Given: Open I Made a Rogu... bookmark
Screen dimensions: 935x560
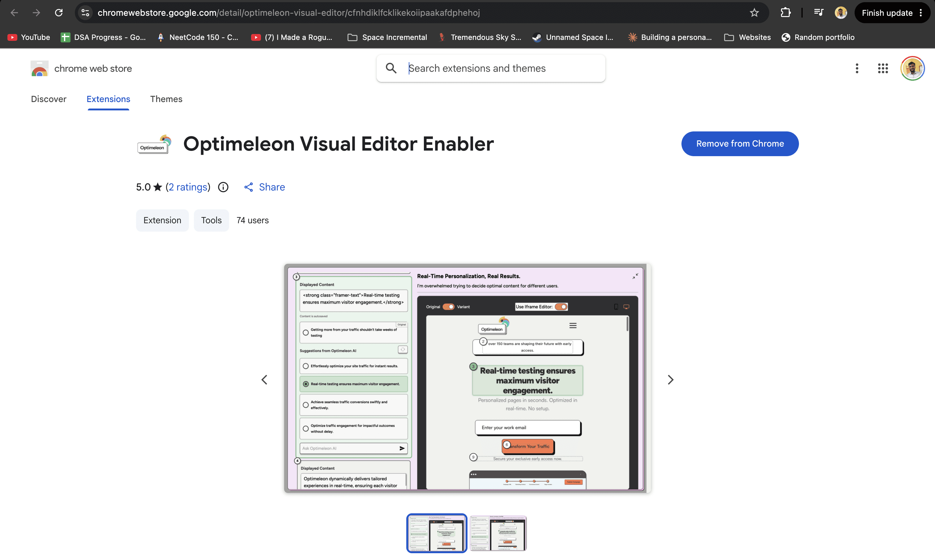Looking at the screenshot, I should (292, 37).
